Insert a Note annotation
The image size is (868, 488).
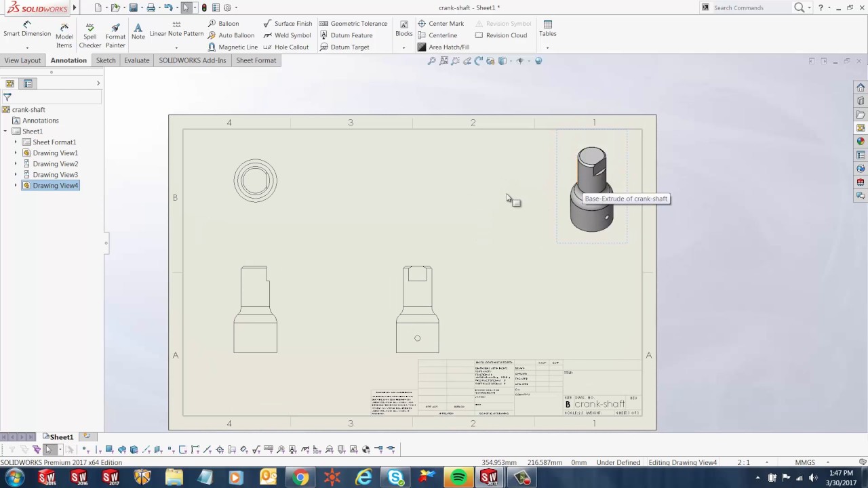point(138,30)
